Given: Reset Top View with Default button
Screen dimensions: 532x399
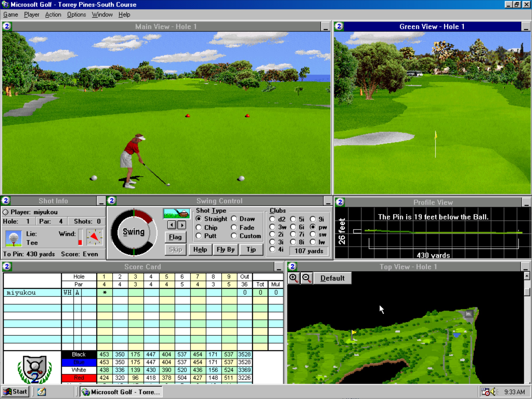Looking at the screenshot, I should (332, 278).
